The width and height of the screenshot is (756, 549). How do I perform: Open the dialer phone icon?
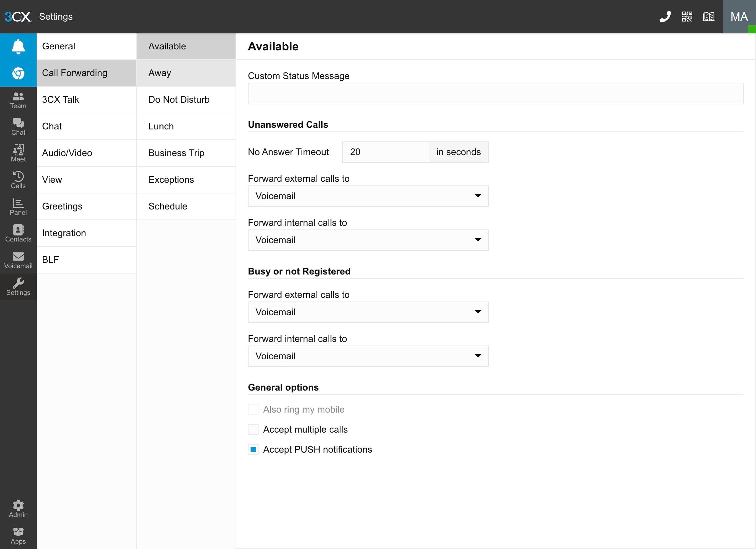click(x=665, y=17)
